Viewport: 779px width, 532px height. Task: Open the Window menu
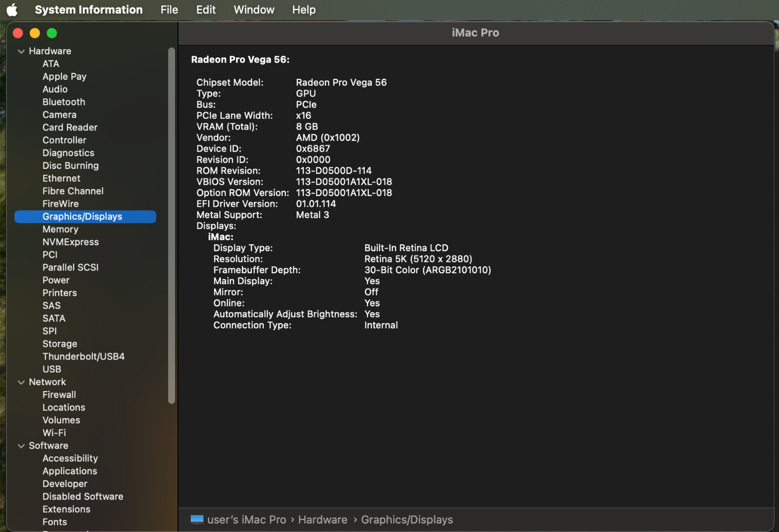click(x=254, y=10)
